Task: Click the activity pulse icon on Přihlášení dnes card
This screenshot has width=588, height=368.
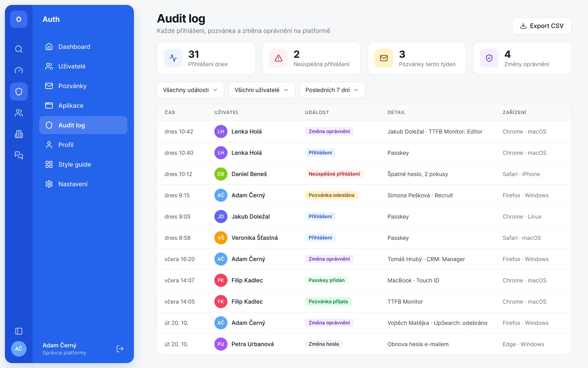Action: [173, 58]
